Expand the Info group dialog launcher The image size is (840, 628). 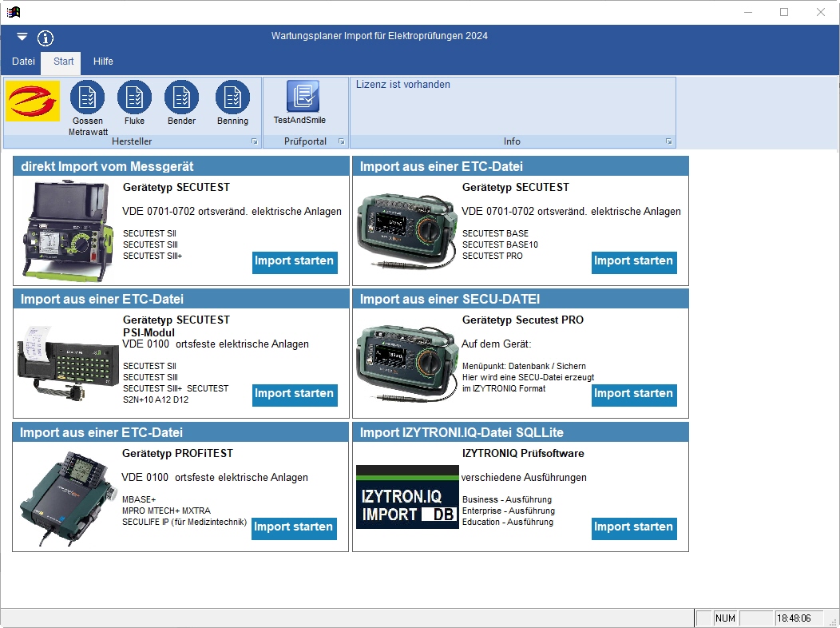pyautogui.click(x=669, y=141)
